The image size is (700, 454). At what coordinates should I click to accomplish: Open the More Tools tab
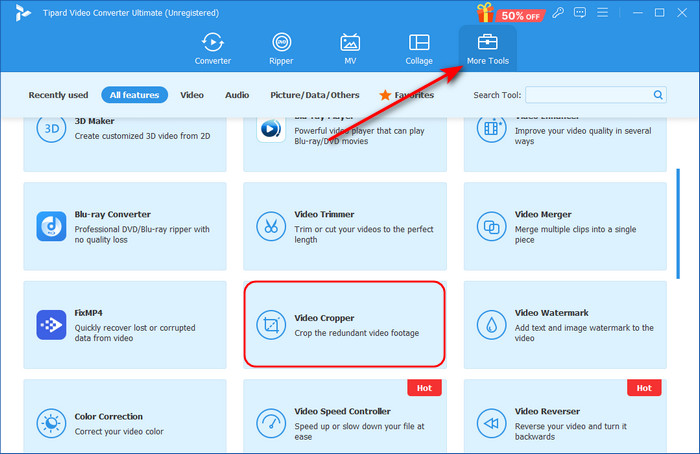[x=488, y=49]
